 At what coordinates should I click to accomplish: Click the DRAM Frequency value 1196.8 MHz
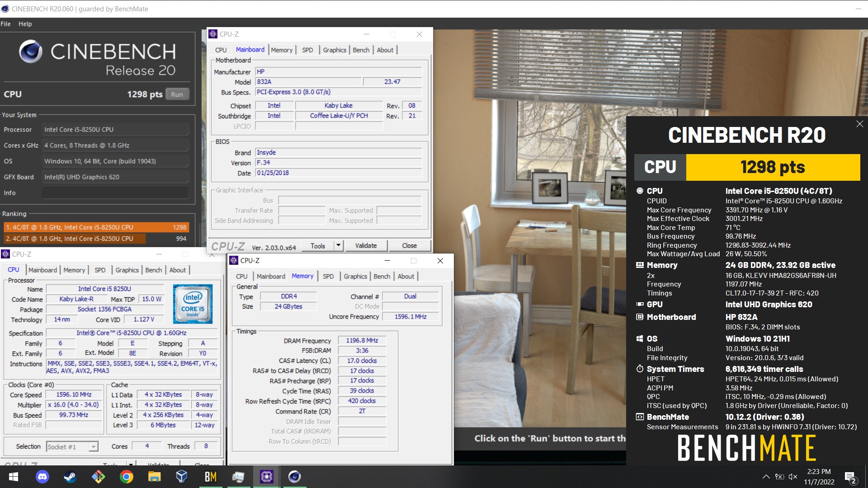pos(362,341)
